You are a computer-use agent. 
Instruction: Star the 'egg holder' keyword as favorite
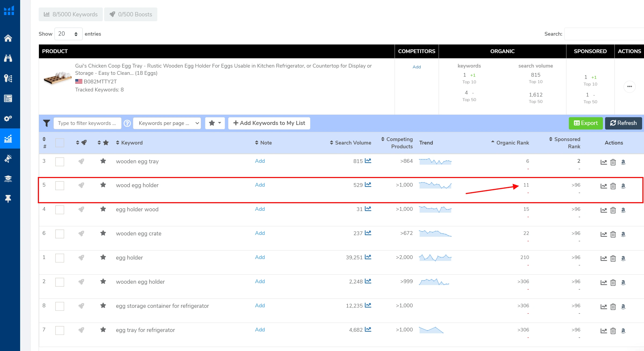(103, 257)
